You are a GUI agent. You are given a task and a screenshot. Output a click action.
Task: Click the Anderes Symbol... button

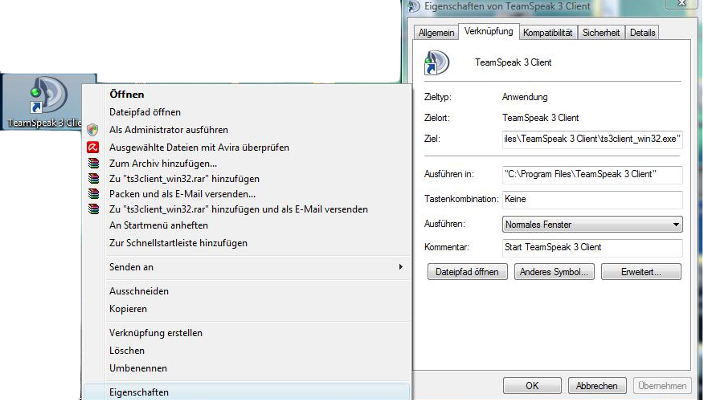tap(554, 272)
